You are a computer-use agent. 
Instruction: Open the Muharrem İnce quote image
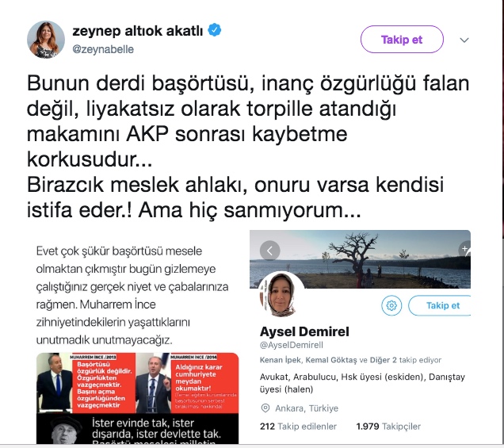138,398
